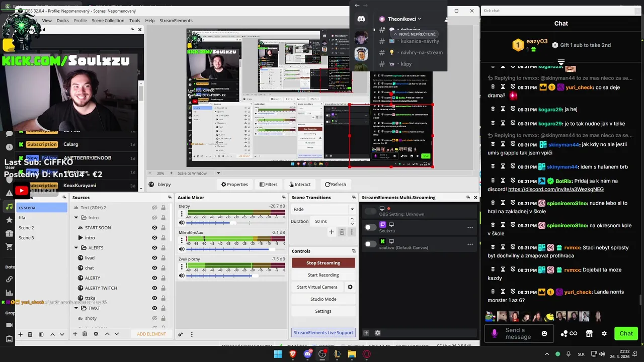The width and height of the screenshot is (644, 362).
Task: Collapse the TWXT group
Action: [x=76, y=308]
